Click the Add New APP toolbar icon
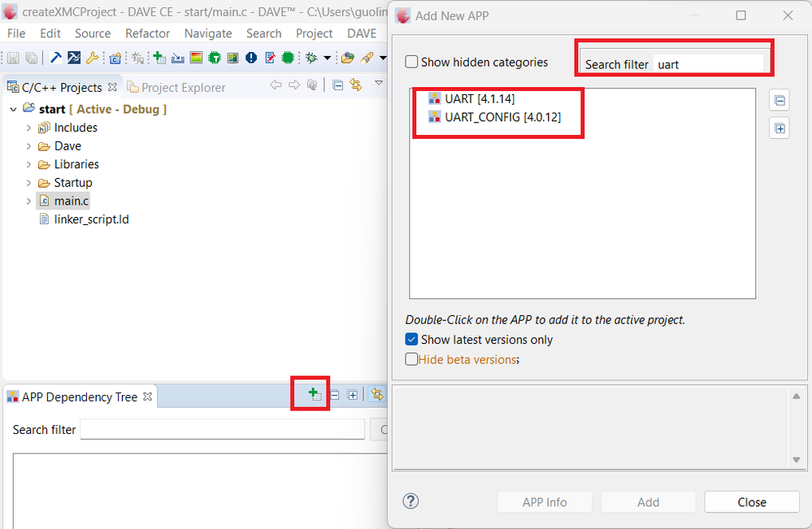Image resolution: width=812 pixels, height=529 pixels. [x=159, y=58]
